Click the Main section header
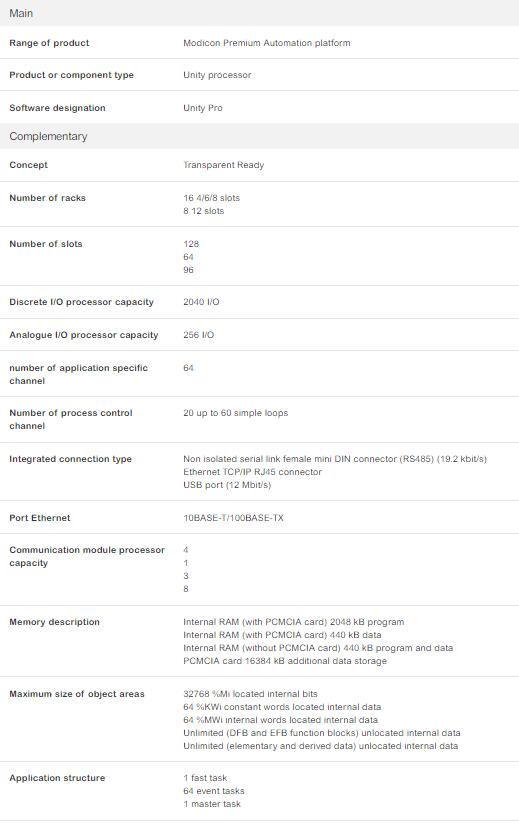 [x=259, y=13]
